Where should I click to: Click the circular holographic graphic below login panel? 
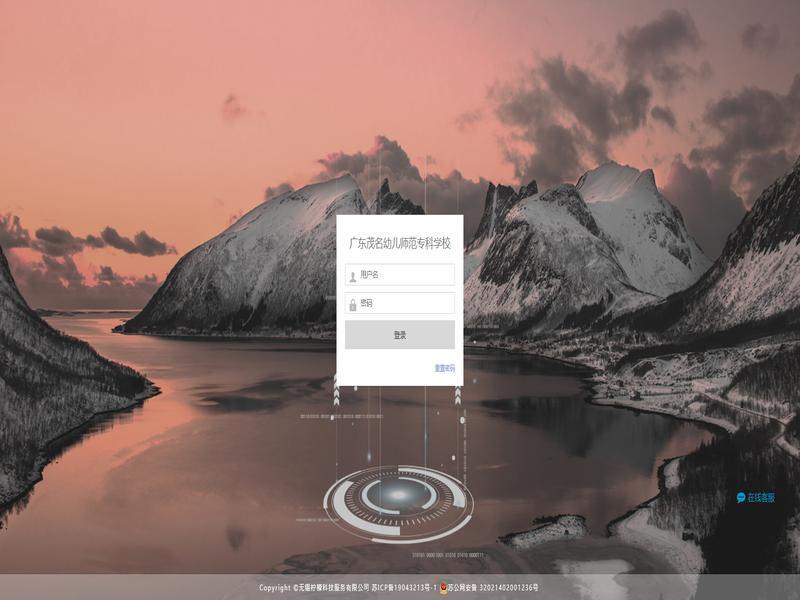(x=400, y=495)
